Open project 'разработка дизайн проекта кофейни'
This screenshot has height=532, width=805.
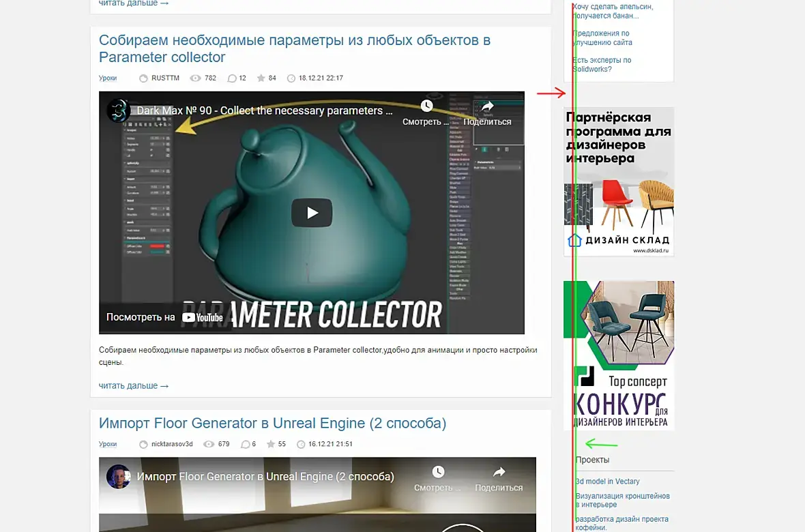pos(621,523)
